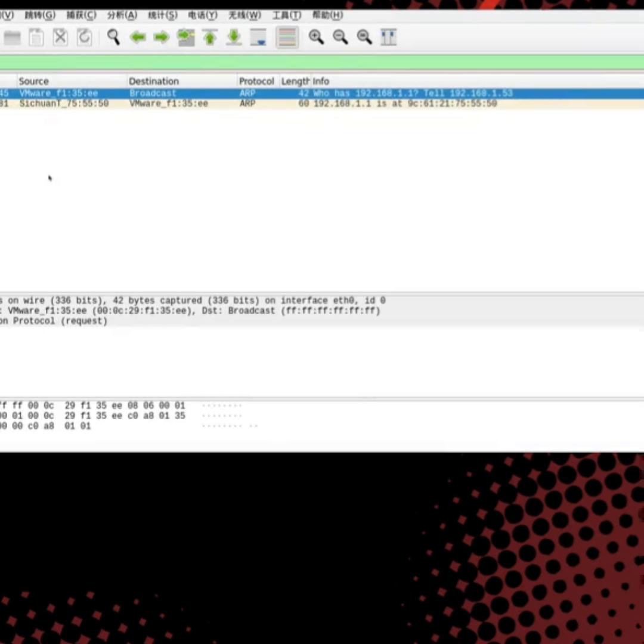
Task: Click VMware_f1:35:ee destination cell in second row
Action: 169,104
